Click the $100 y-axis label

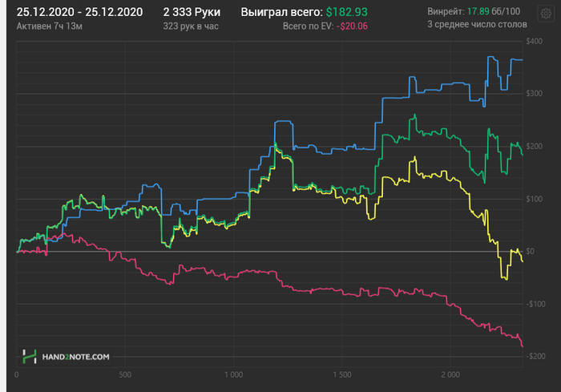tap(535, 199)
